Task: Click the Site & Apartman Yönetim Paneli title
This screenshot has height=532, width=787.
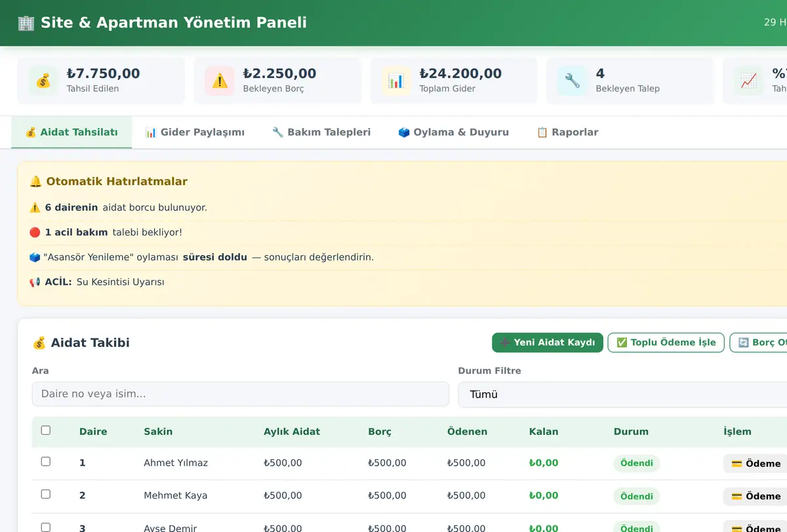Action: (x=174, y=22)
